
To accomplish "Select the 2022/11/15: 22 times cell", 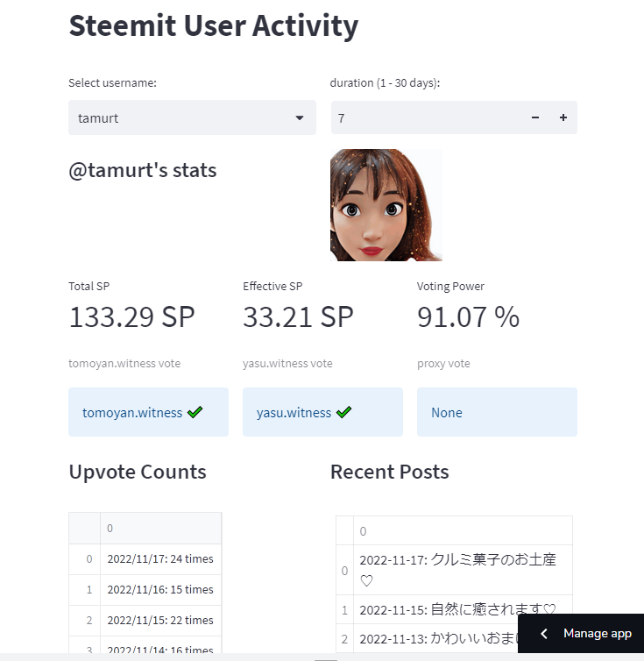I will pyautogui.click(x=160, y=621).
